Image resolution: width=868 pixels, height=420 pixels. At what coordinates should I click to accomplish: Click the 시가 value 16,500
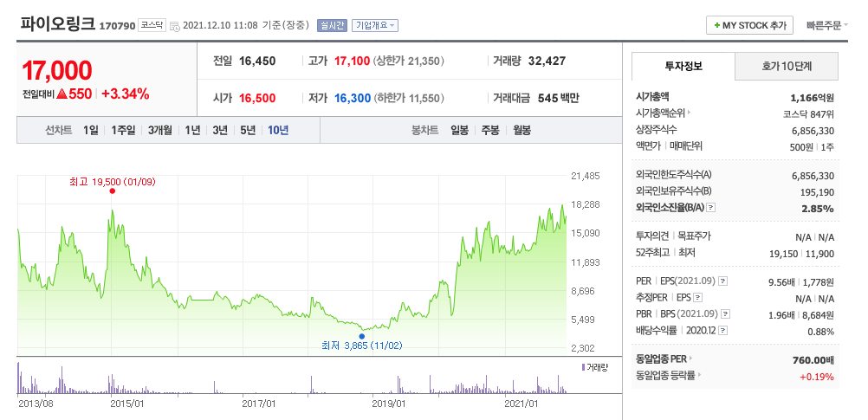pos(257,99)
